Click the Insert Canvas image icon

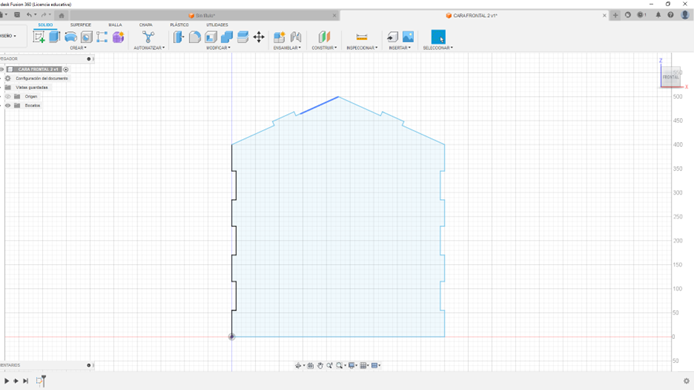coord(408,37)
